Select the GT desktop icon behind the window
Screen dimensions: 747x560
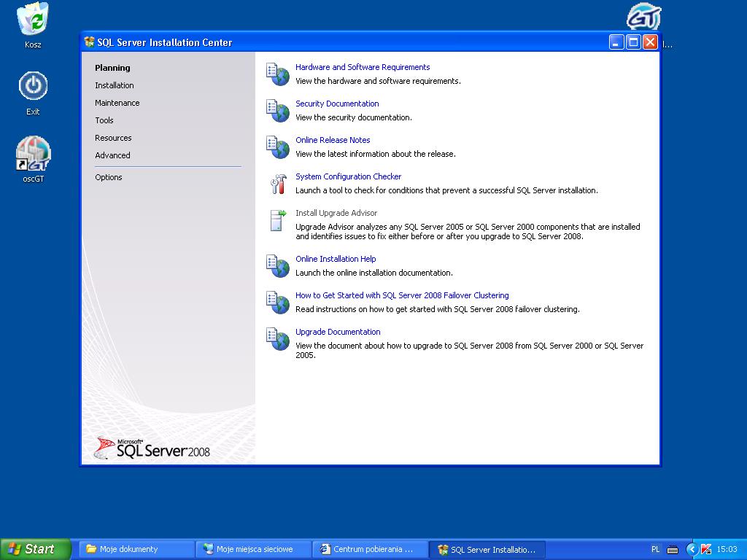[x=643, y=17]
